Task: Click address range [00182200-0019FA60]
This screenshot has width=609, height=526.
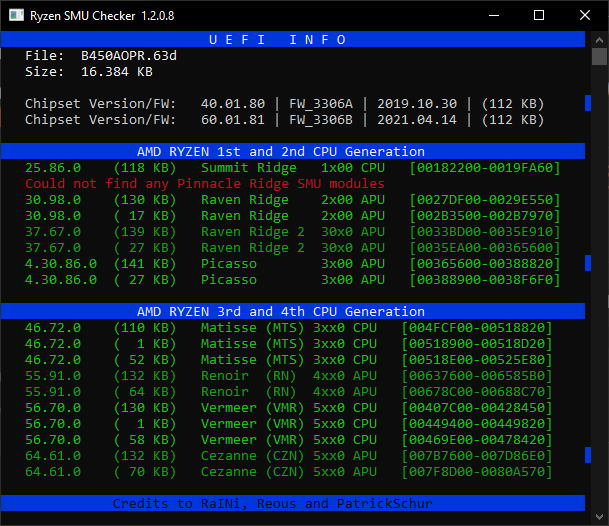Action: point(485,168)
